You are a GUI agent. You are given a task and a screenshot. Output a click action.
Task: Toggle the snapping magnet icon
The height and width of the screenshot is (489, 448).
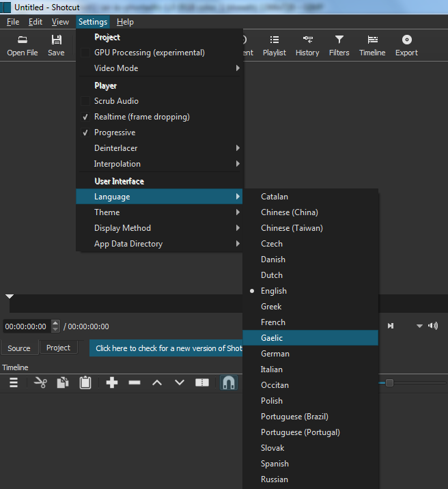pos(229,382)
